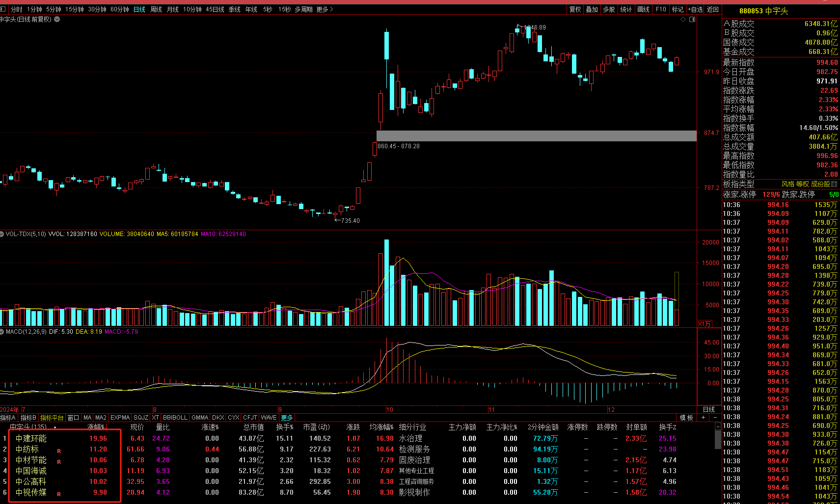
Task: Click the plus icon beside 模板
Action: pos(704,418)
